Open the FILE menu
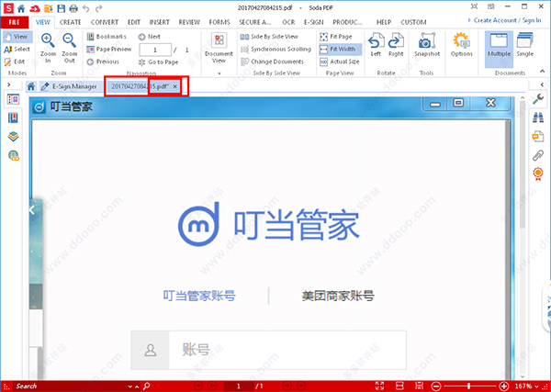The image size is (551, 392). coord(14,22)
